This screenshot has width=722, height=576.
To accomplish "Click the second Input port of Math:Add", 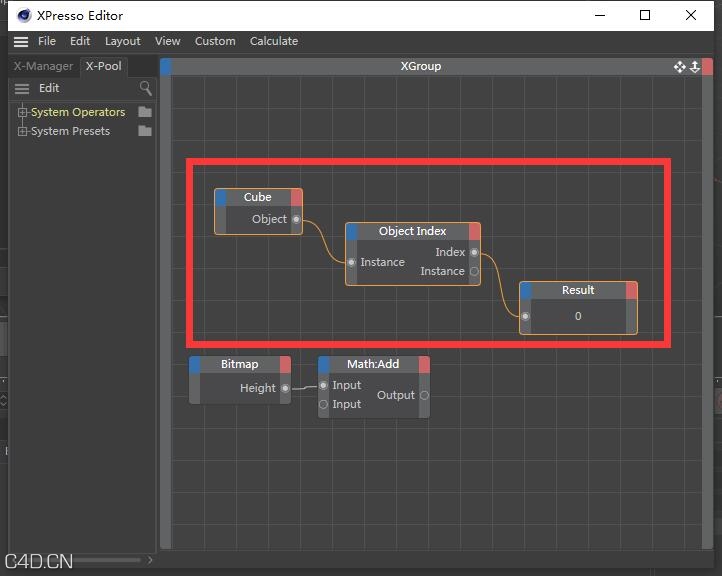I will click(x=323, y=404).
